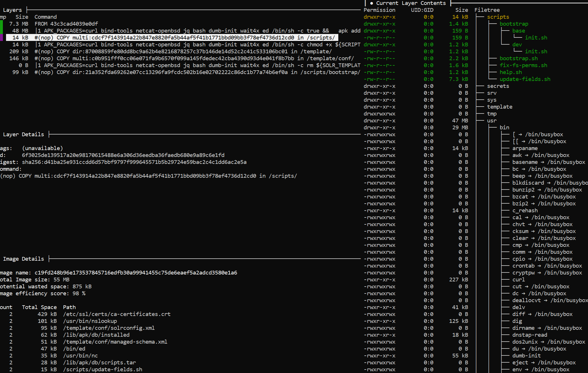Select fix-fs-perms.sh file entry
This screenshot has height=373, width=588.
523,65
